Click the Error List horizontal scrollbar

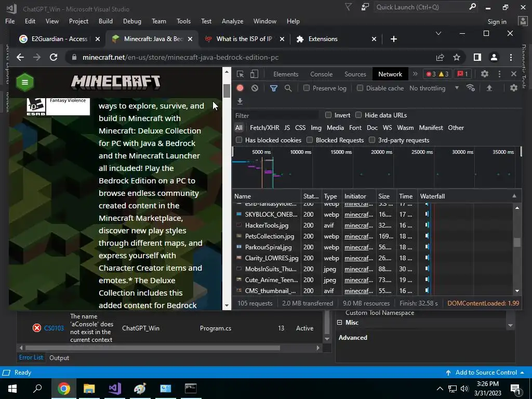(152, 348)
